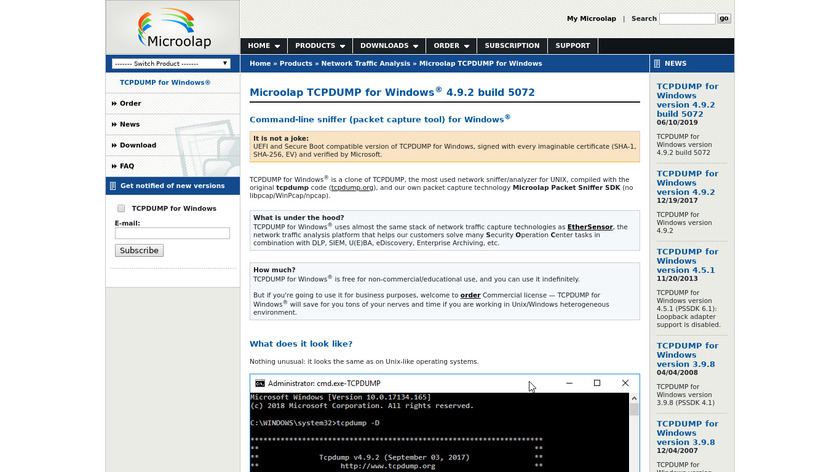The height and width of the screenshot is (472, 840).
Task: Click the NEWS panel document icon
Action: [657, 64]
